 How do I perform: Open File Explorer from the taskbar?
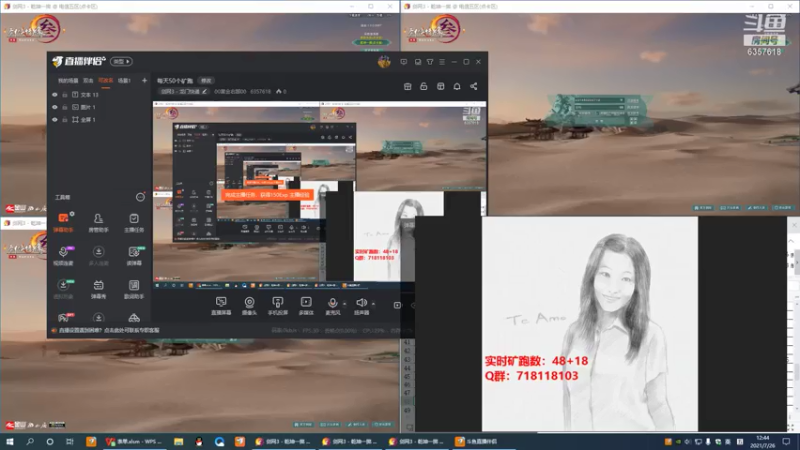coord(179,441)
